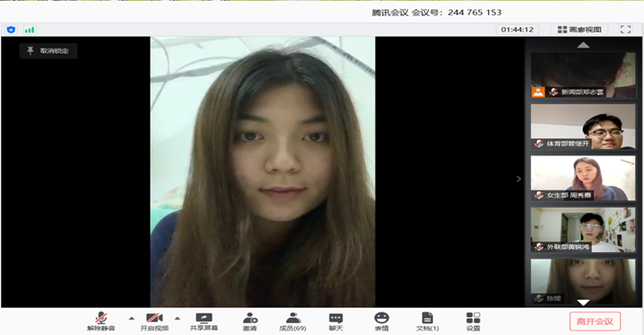Check the green network signal icon

30,30
